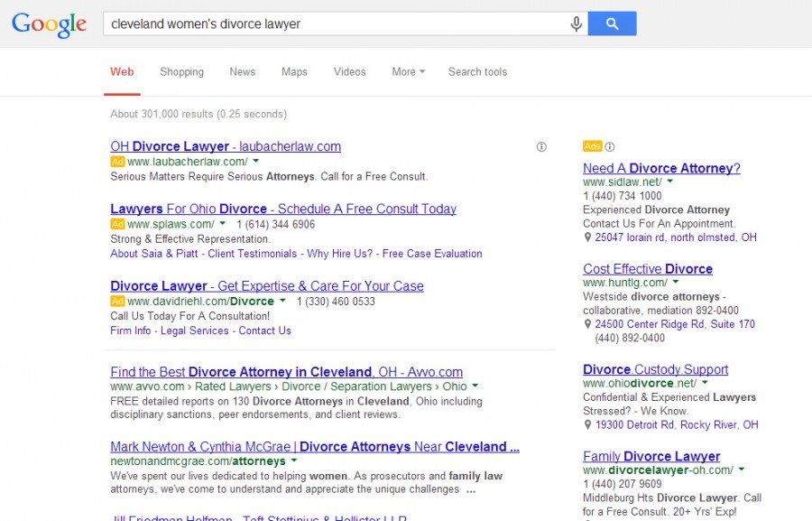Click the www.sidlaw.net URL text
Image resolution: width=812 pixels, height=521 pixels.
623,182
